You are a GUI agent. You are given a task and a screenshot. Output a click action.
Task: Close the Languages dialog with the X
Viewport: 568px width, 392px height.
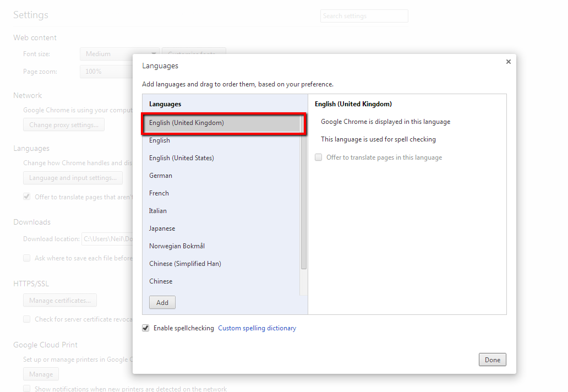508,62
